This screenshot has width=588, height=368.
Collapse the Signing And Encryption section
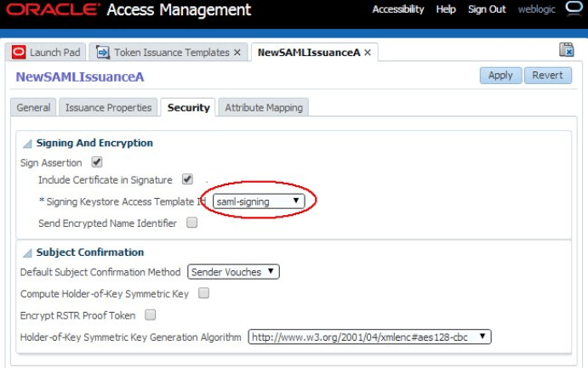(x=28, y=144)
